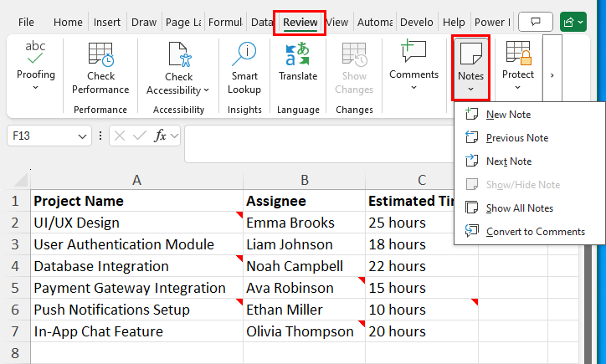The image size is (606, 364).
Task: Click the Enter checkmark formula button
Action: point(139,136)
